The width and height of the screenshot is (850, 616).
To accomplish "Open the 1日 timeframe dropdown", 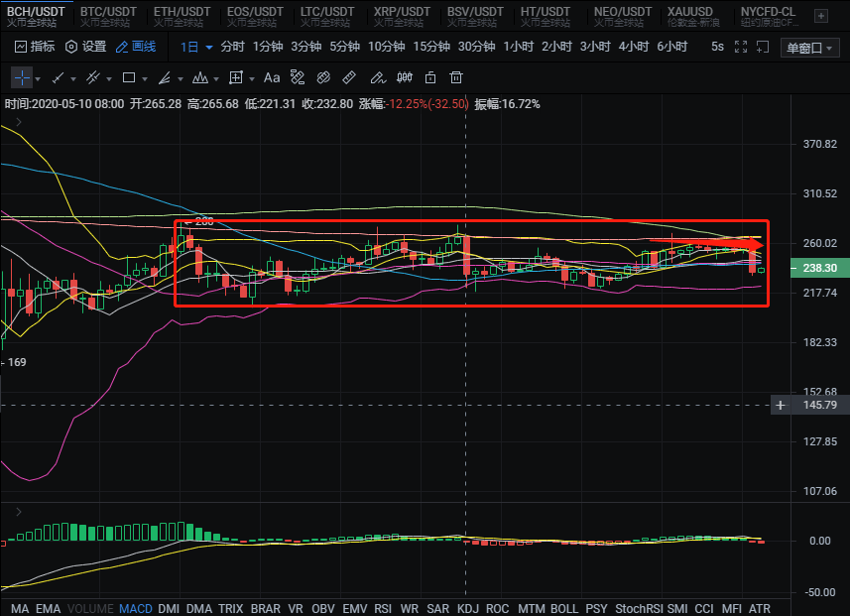I will point(196,47).
